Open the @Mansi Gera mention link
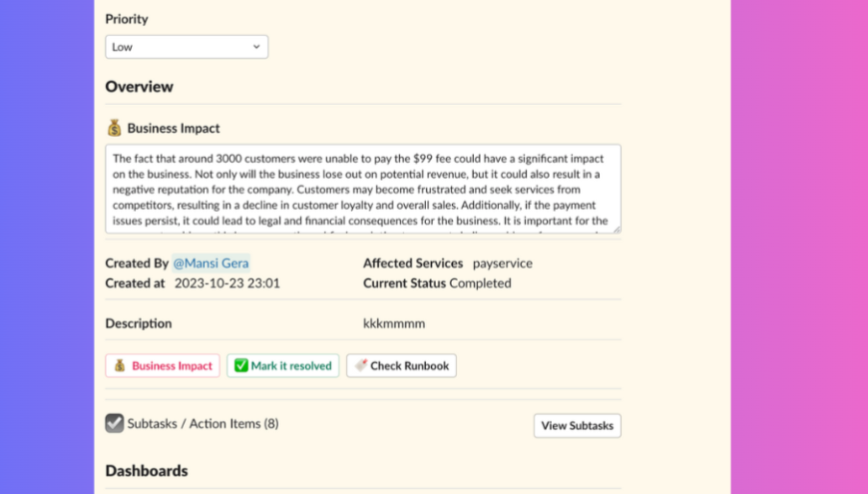Image resolution: width=868 pixels, height=494 pixels. click(211, 263)
